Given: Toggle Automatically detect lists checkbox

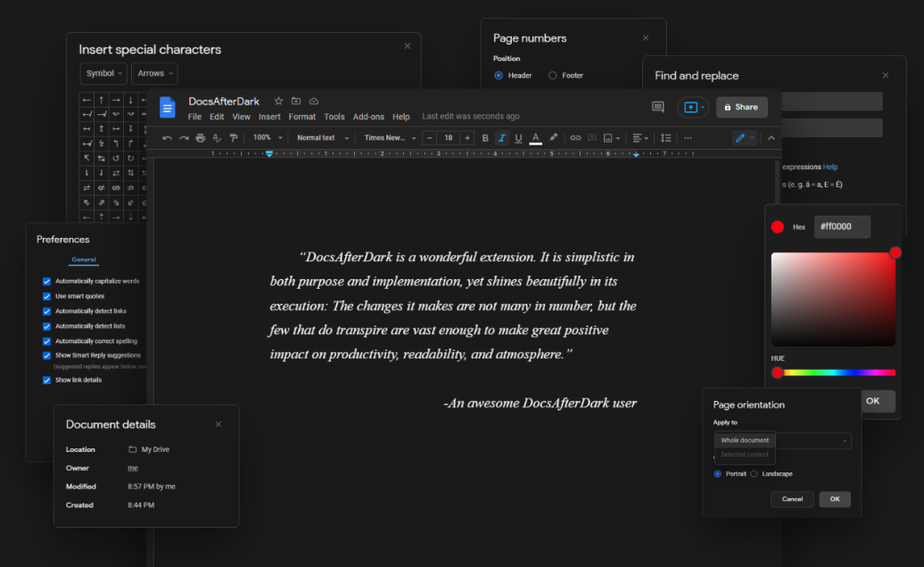Looking at the screenshot, I should 46,326.
